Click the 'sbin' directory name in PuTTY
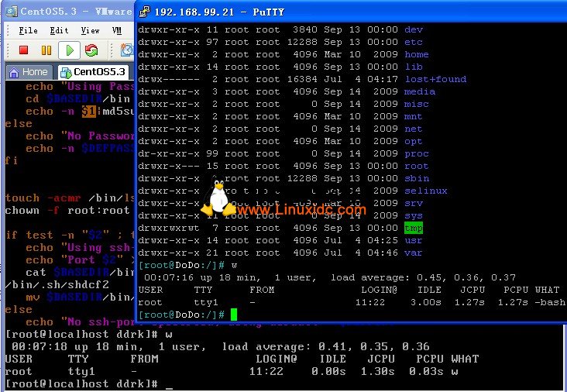 [417, 178]
